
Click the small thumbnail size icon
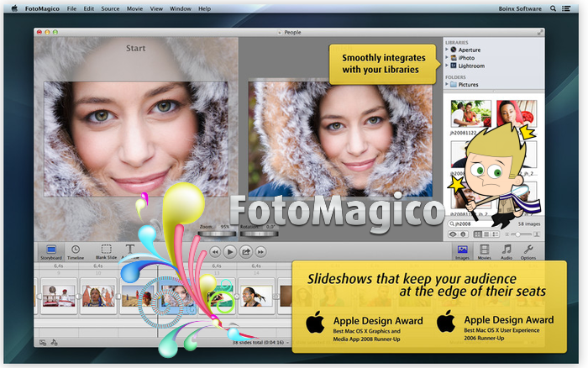507,234
